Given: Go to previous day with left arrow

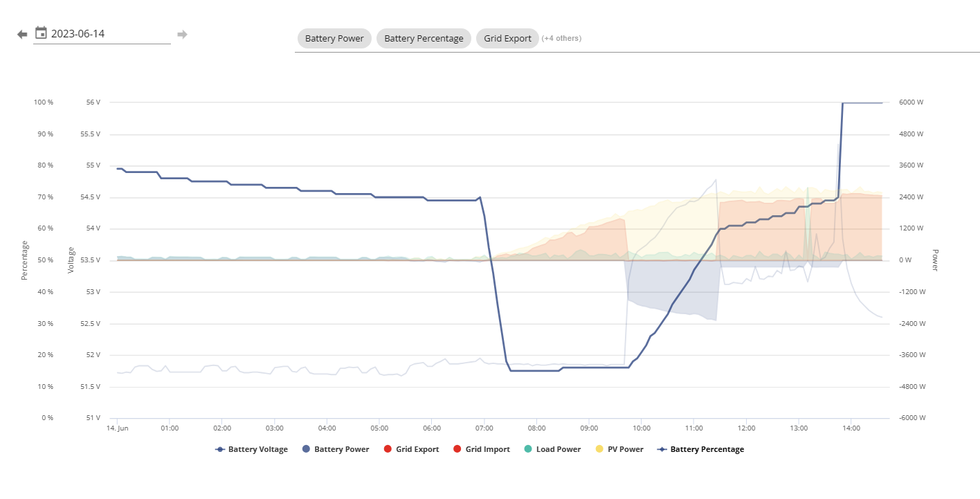Looking at the screenshot, I should [x=22, y=34].
